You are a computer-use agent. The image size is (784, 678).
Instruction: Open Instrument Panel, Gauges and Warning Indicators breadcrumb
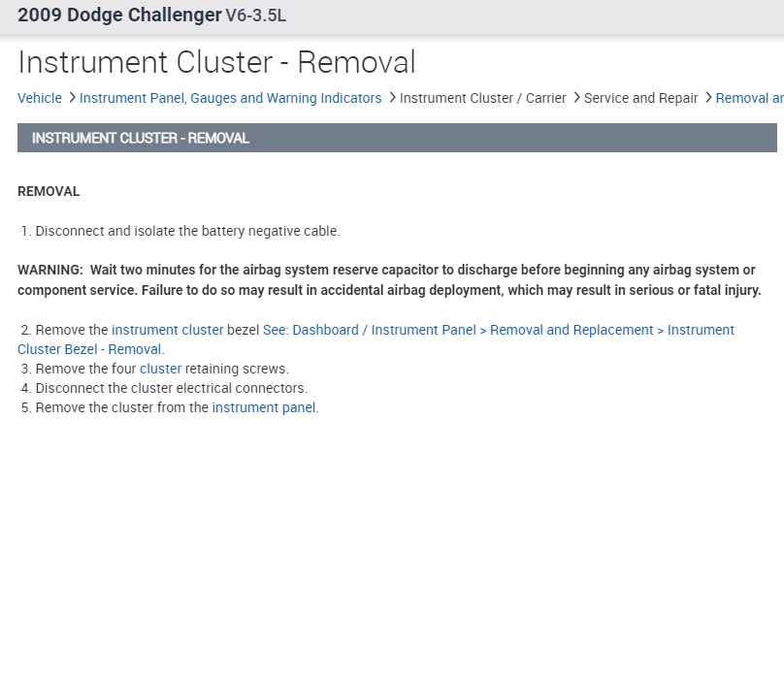pos(231,98)
